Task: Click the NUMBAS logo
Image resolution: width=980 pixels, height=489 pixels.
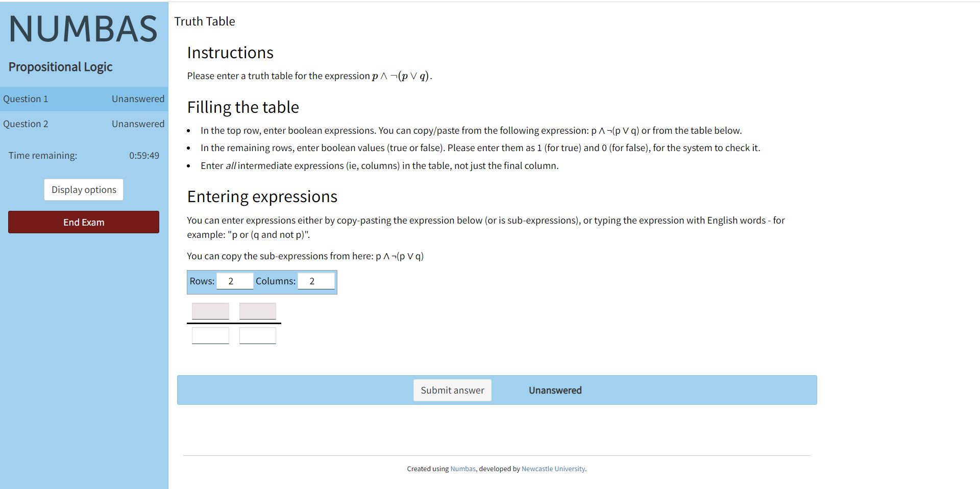Action: click(83, 29)
